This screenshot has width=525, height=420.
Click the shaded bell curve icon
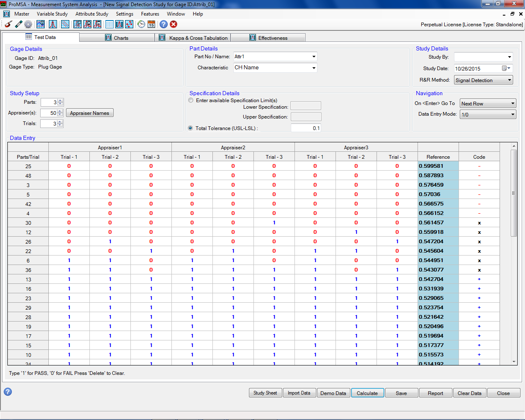click(x=119, y=24)
